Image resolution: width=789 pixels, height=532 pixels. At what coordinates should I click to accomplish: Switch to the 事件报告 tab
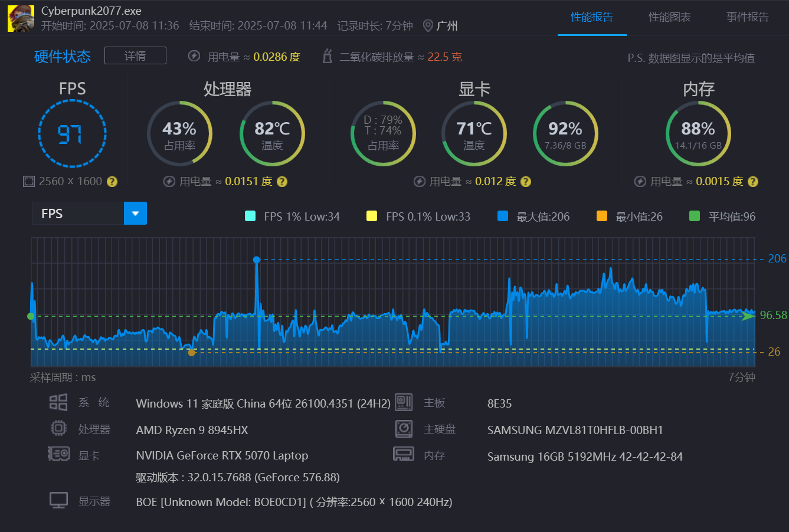[747, 17]
